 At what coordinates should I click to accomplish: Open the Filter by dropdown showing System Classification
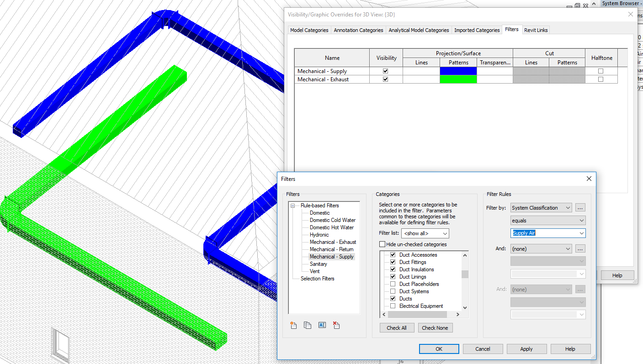(541, 207)
